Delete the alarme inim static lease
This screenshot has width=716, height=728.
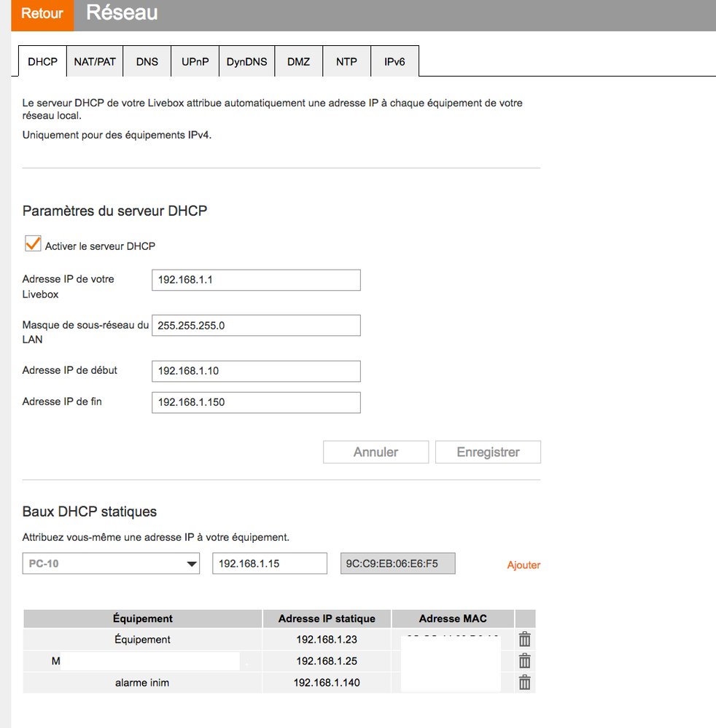tap(524, 683)
